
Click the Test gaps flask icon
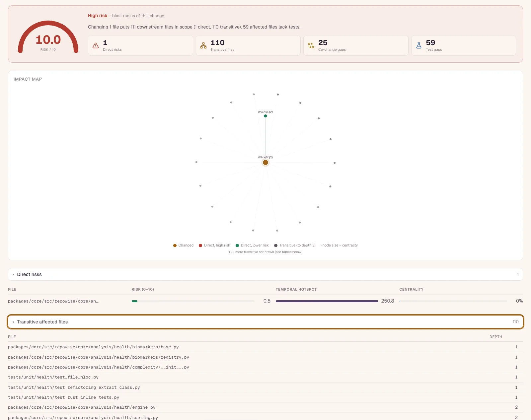419,45
